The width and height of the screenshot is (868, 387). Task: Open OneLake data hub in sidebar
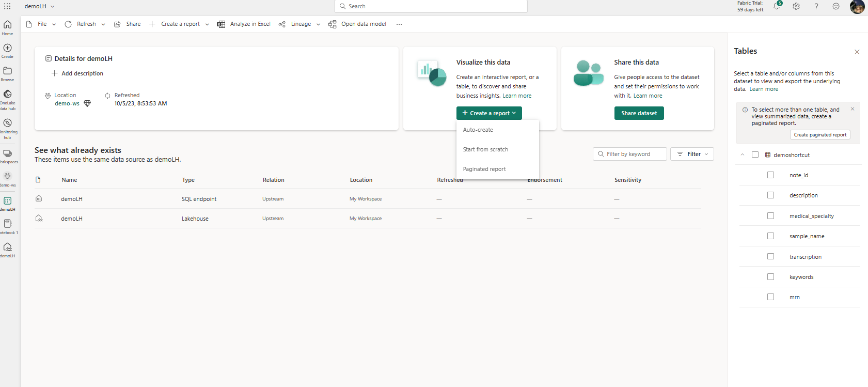(x=7, y=100)
